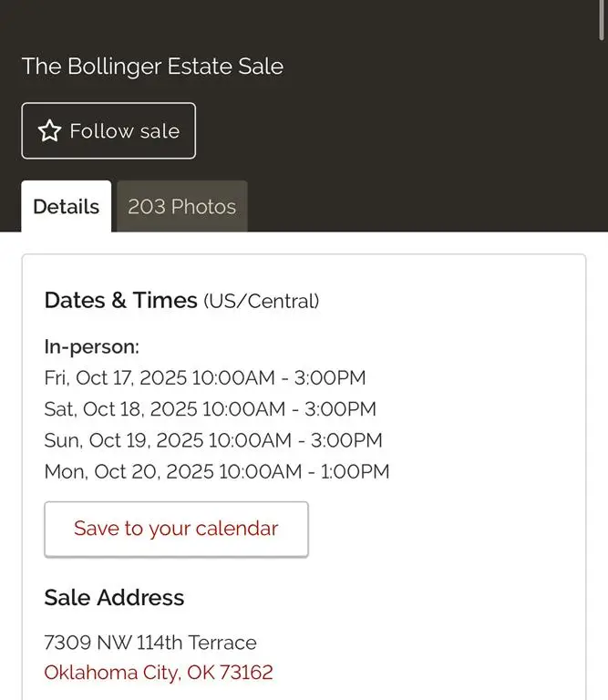Save the sale to your calendar
Screen dimensions: 608x700
(176, 529)
